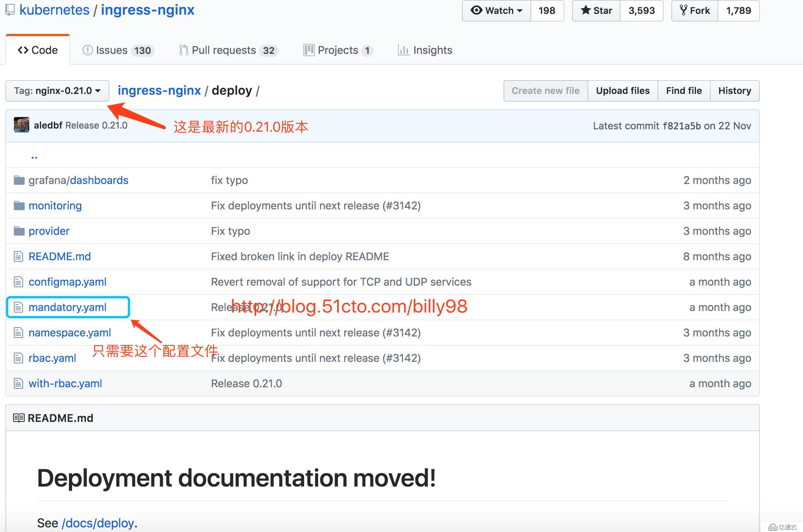Open the kubernetes owner link
The height and width of the screenshot is (532, 803).
point(54,10)
